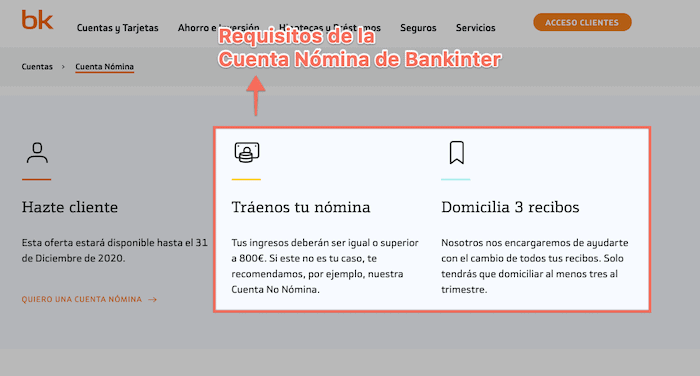Open the Seguros menu
700x376 pixels.
[418, 28]
